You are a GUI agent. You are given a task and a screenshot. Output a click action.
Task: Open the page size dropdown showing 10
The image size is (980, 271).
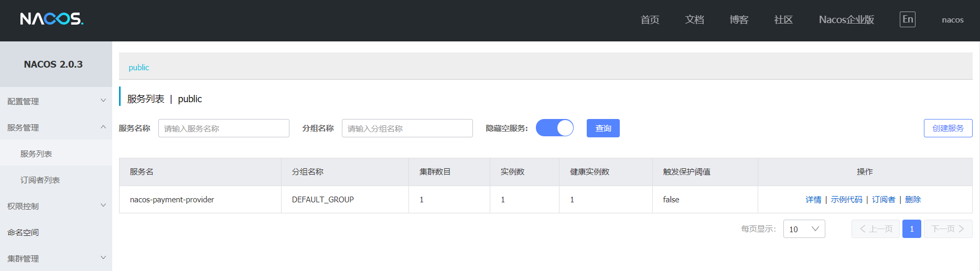pyautogui.click(x=804, y=229)
